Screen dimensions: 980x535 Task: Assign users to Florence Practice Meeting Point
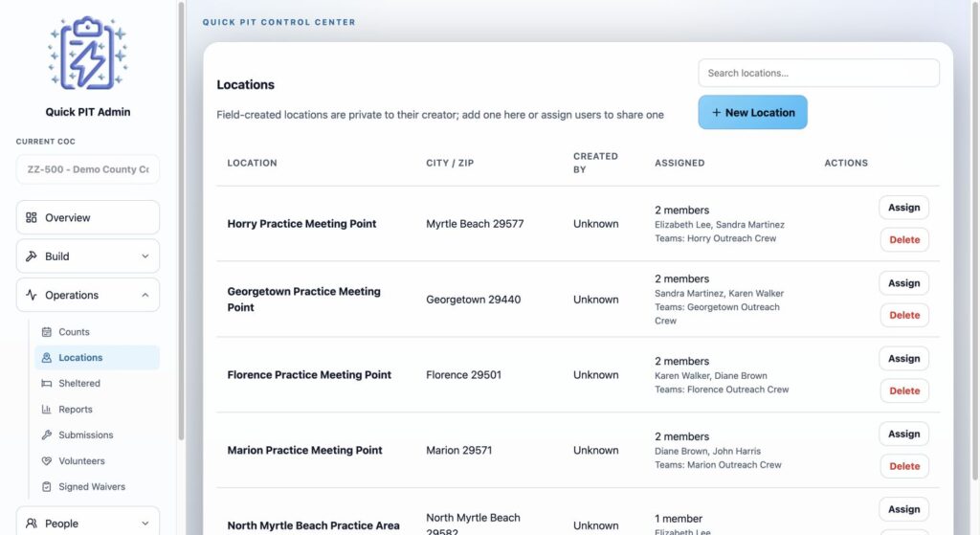[903, 359]
